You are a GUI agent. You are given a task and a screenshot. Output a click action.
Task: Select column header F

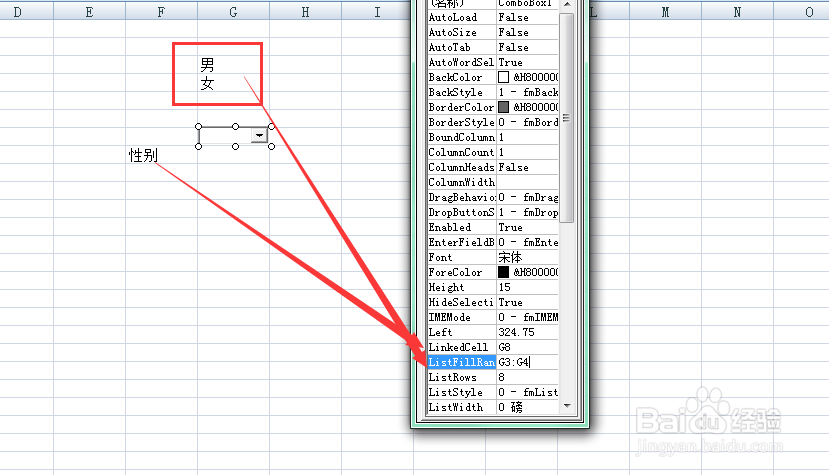(161, 12)
